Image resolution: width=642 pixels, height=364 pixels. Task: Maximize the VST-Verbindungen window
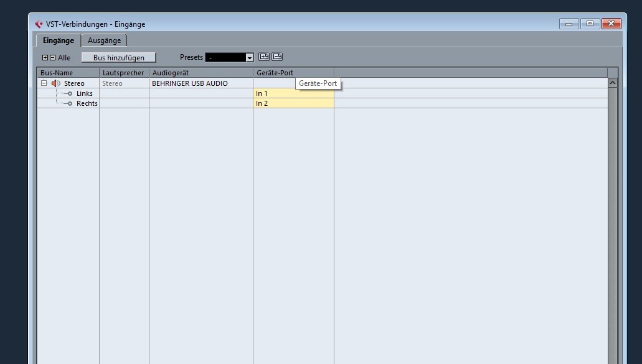590,24
